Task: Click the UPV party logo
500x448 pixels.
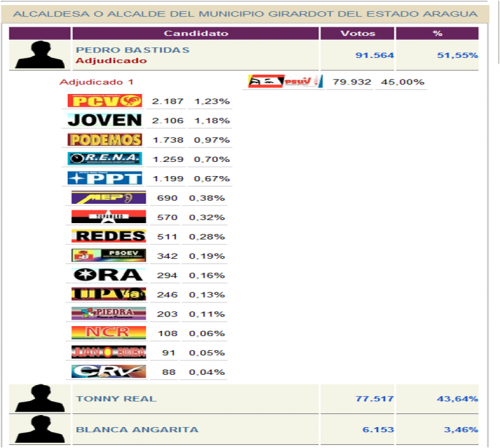Action: (109, 294)
